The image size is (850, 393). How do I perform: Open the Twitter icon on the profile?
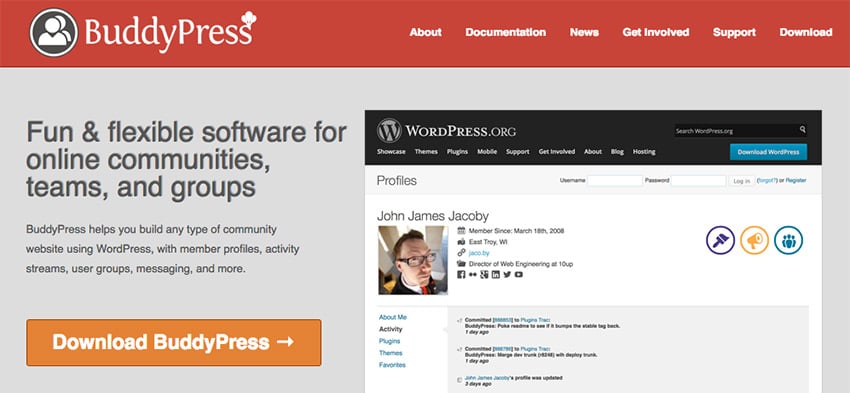[x=507, y=275]
